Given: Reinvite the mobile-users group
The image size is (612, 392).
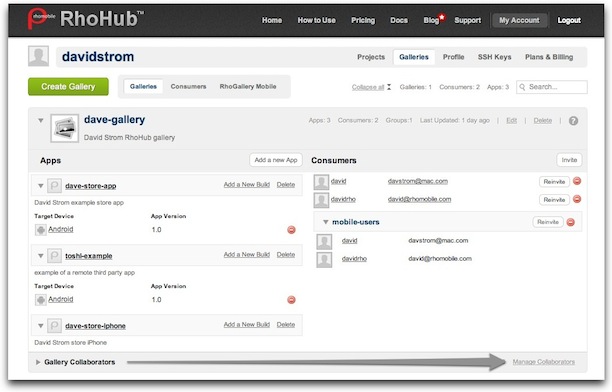Looking at the screenshot, I should (548, 222).
